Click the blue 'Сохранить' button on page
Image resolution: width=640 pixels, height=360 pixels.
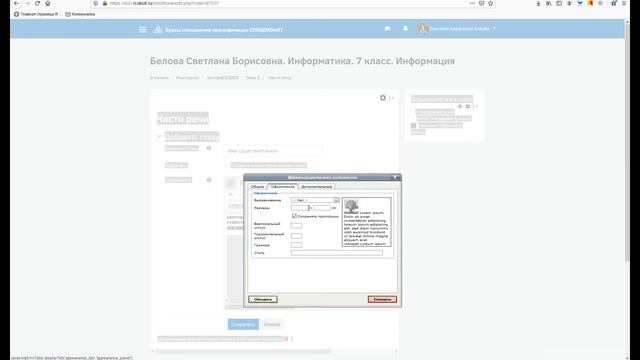coord(243,324)
